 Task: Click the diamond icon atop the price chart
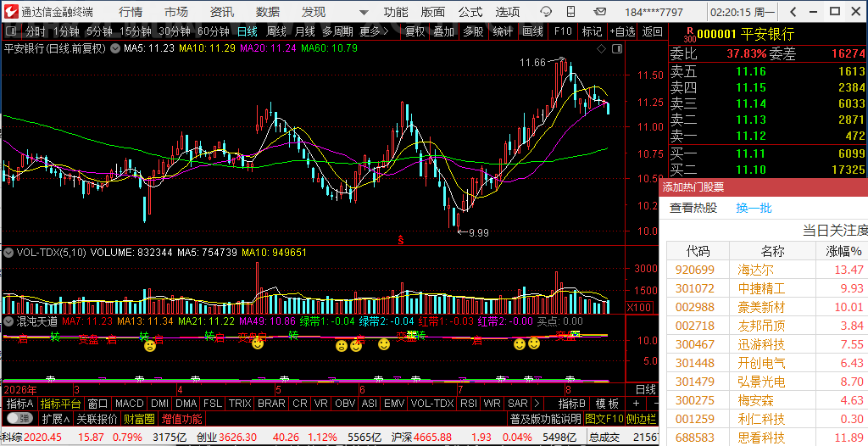(602, 49)
